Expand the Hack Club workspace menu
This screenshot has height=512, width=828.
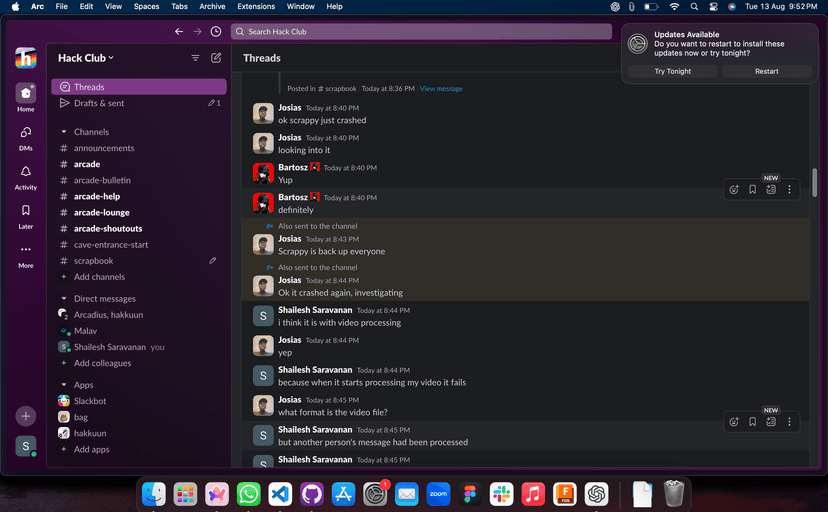pos(86,58)
